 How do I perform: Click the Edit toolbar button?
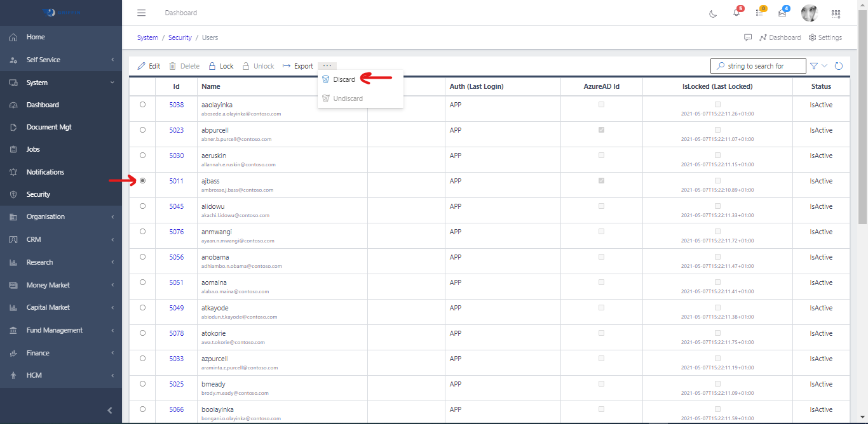(x=149, y=66)
